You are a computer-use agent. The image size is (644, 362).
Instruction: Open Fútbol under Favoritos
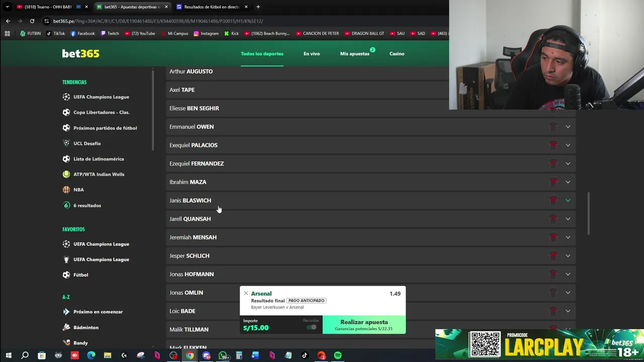pyautogui.click(x=80, y=275)
